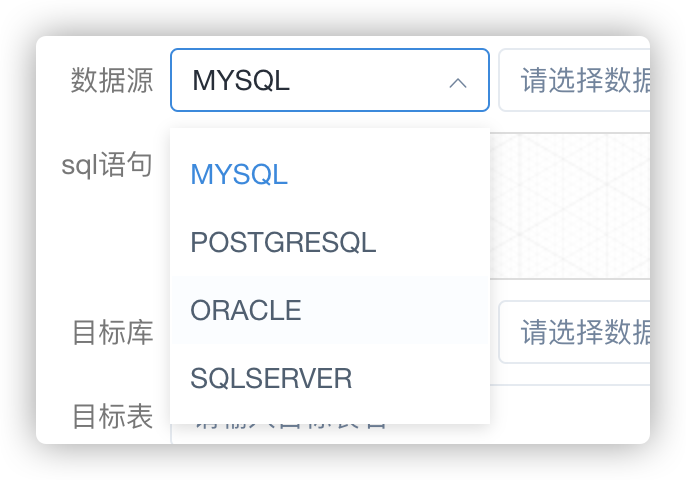The image size is (686, 480).
Task: Pick the ORACLE option
Action: [330, 310]
